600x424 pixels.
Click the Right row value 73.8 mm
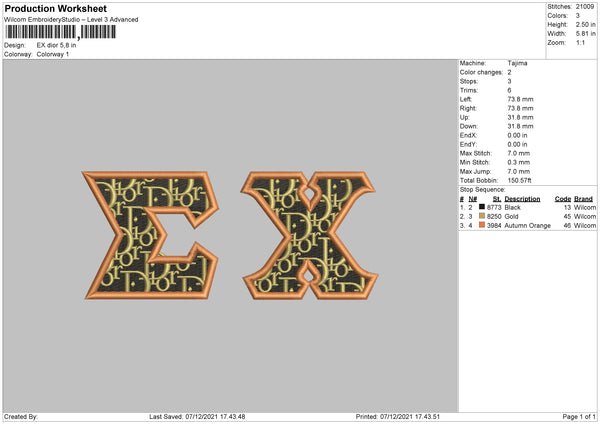point(520,108)
